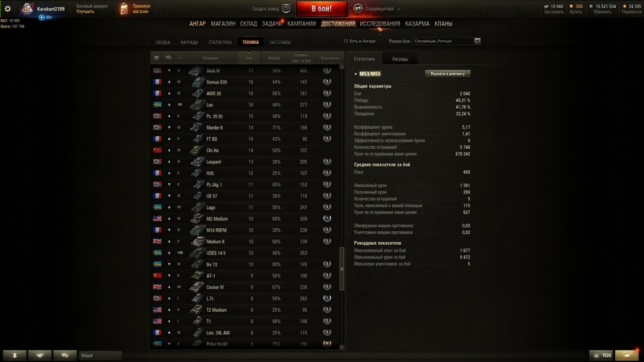Click the scroll-down arrow of vehicle list
This screenshot has height=362, width=644.
342,347
